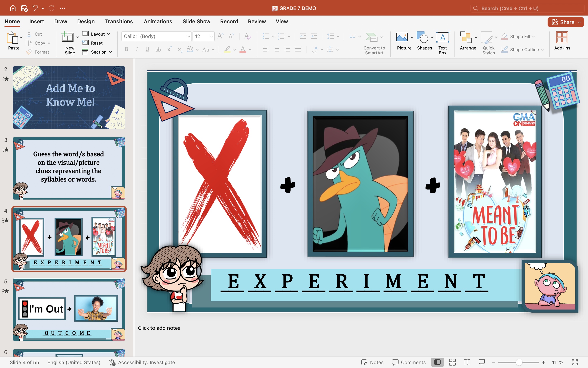Open Comments from status bar

pos(409,362)
